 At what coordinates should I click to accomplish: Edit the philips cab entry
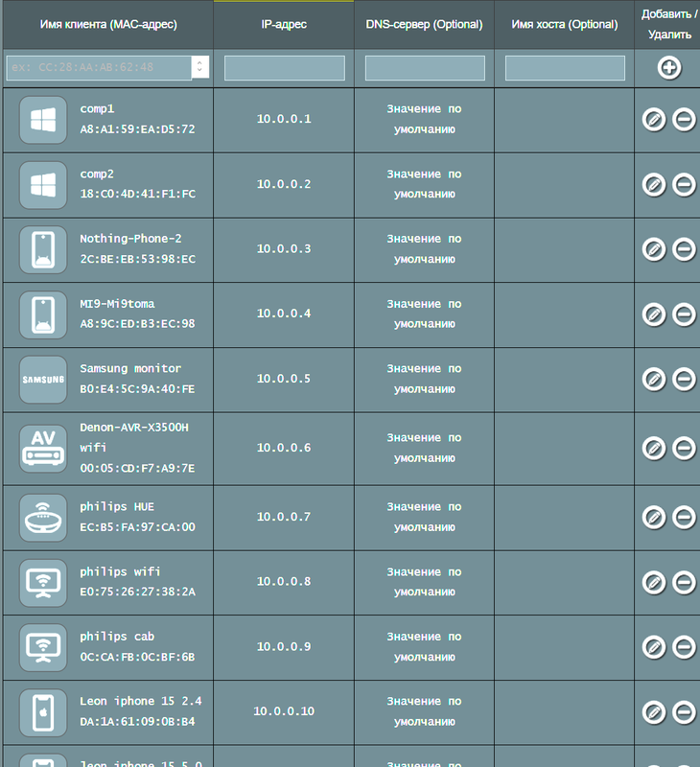pyautogui.click(x=654, y=646)
